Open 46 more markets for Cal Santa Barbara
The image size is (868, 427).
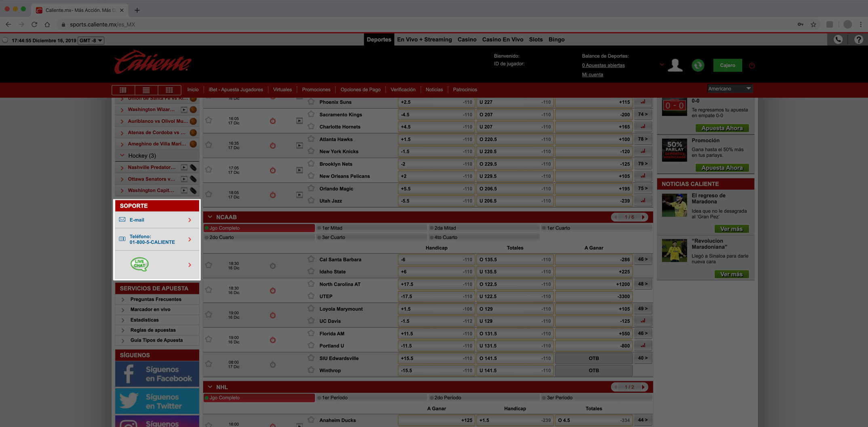[643, 259]
